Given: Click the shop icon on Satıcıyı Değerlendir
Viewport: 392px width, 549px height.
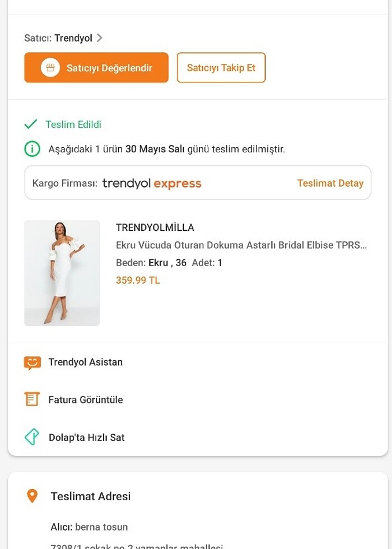Looking at the screenshot, I should pos(50,68).
